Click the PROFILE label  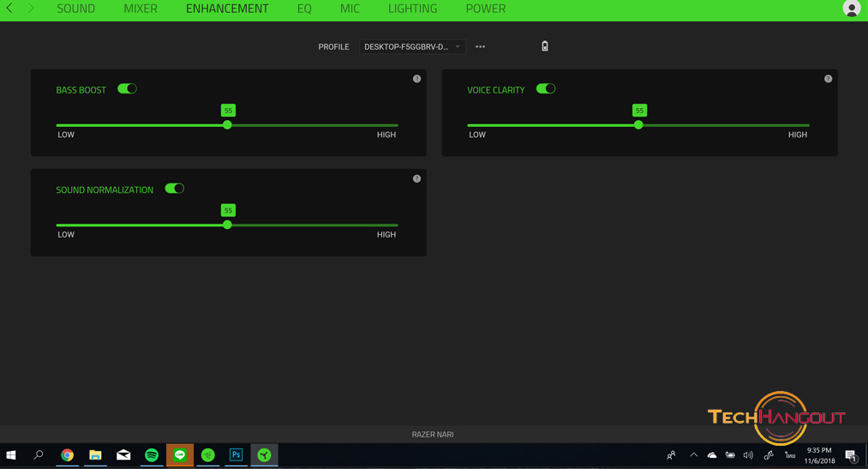[334, 46]
